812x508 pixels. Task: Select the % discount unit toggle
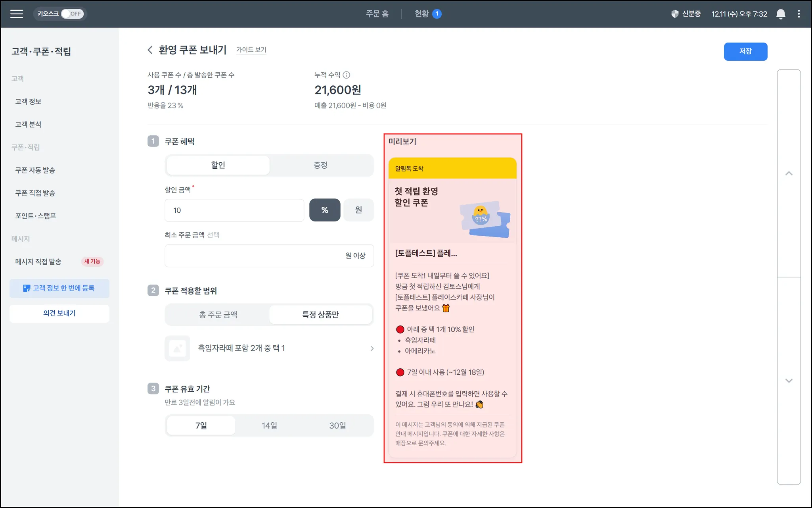point(324,210)
